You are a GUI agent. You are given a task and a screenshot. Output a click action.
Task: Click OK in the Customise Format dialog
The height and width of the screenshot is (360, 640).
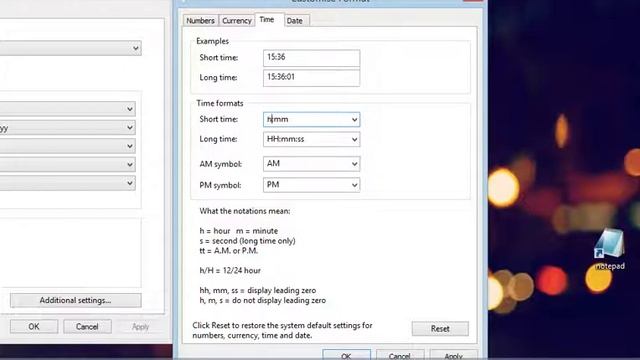point(346,355)
